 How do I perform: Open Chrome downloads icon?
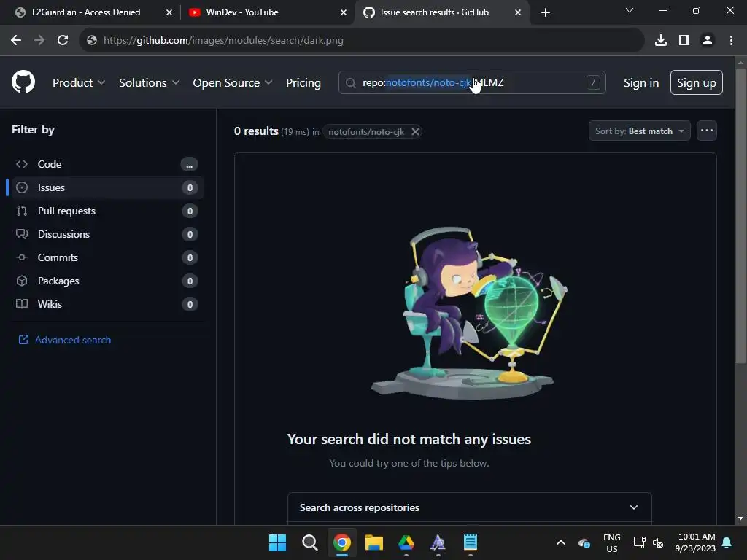(x=661, y=41)
